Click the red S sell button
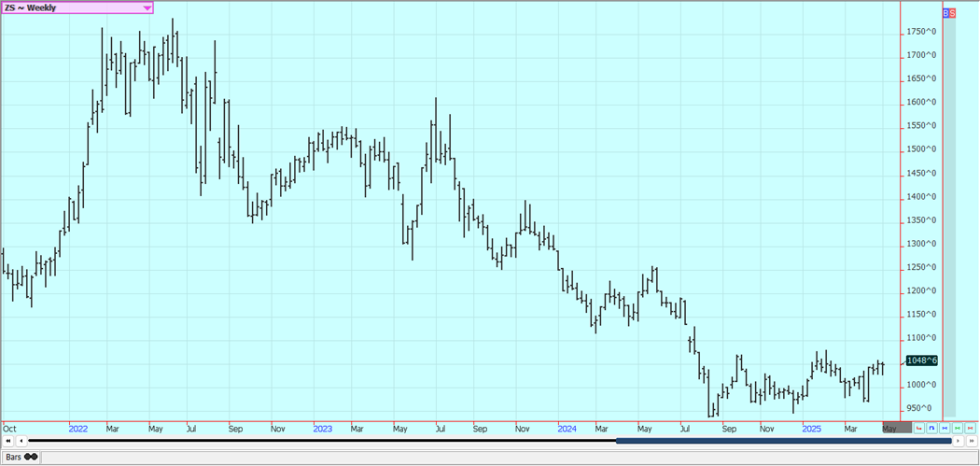 tap(953, 12)
